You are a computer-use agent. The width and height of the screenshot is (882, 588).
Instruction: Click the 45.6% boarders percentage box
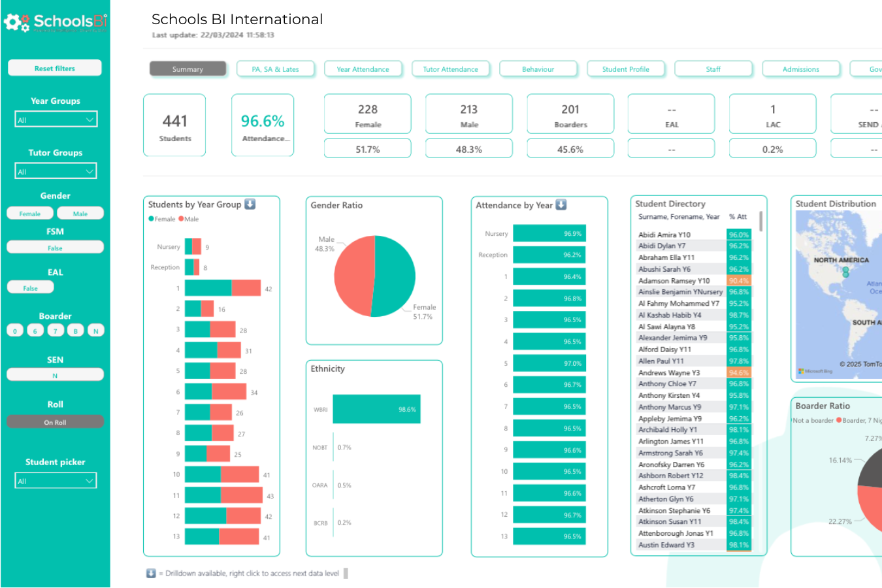(x=570, y=149)
